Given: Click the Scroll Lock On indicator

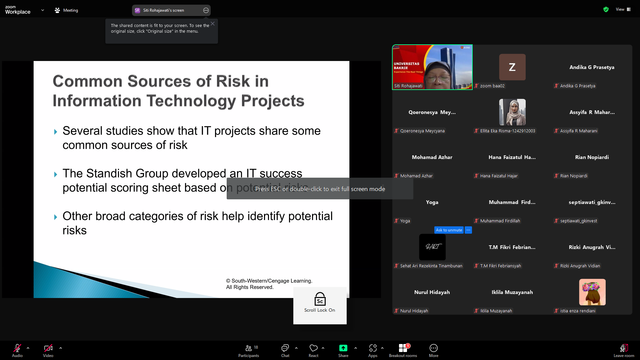Looking at the screenshot, I should click(x=320, y=306).
